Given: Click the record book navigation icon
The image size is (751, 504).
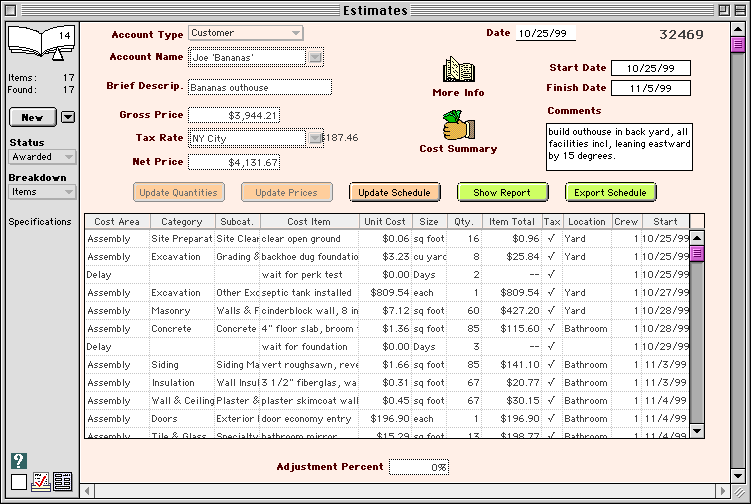Looking at the screenshot, I should pyautogui.click(x=41, y=46).
